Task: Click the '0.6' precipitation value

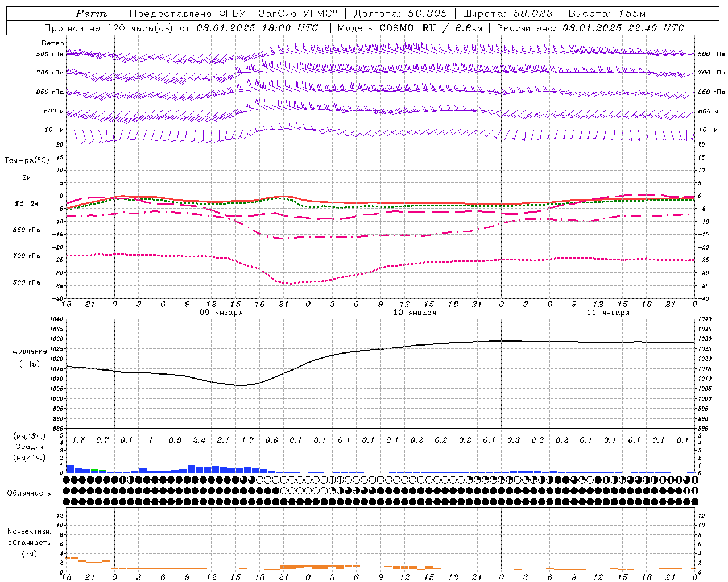Action: click(272, 440)
